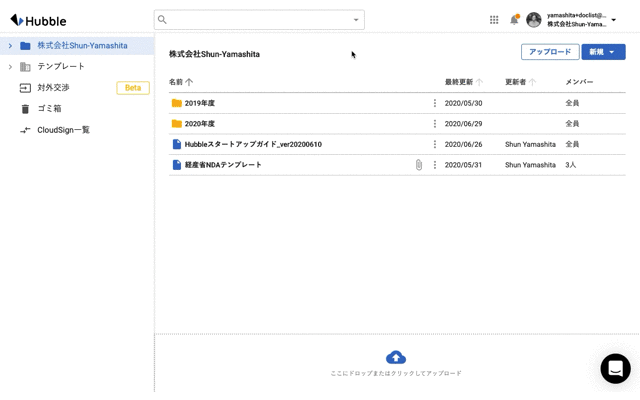Open the chat support widget
The image size is (640, 400).
click(x=616, y=369)
